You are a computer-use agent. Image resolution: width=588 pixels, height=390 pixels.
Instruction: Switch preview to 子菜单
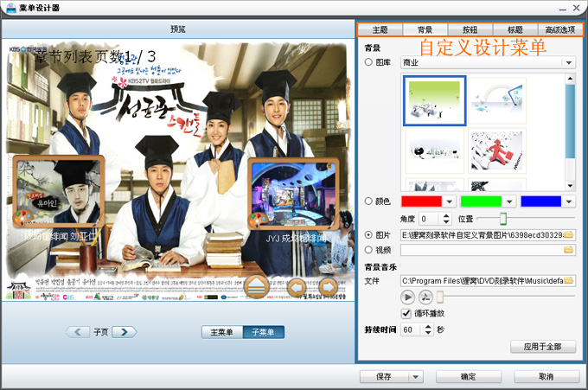tap(263, 332)
